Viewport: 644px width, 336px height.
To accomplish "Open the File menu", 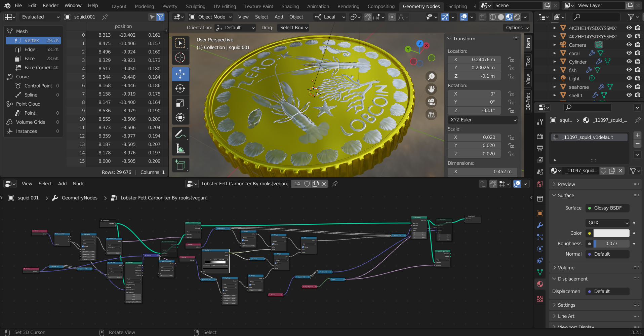I will [18, 5].
